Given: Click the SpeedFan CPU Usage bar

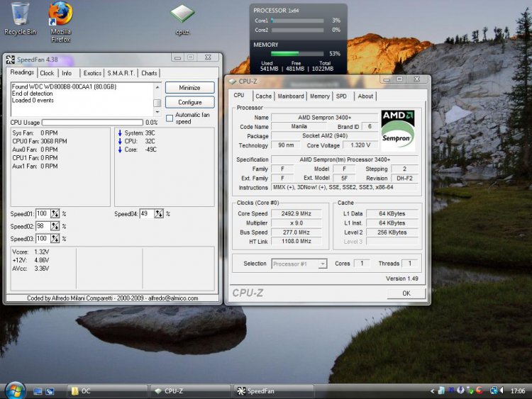Looking at the screenshot, I should coord(92,122).
